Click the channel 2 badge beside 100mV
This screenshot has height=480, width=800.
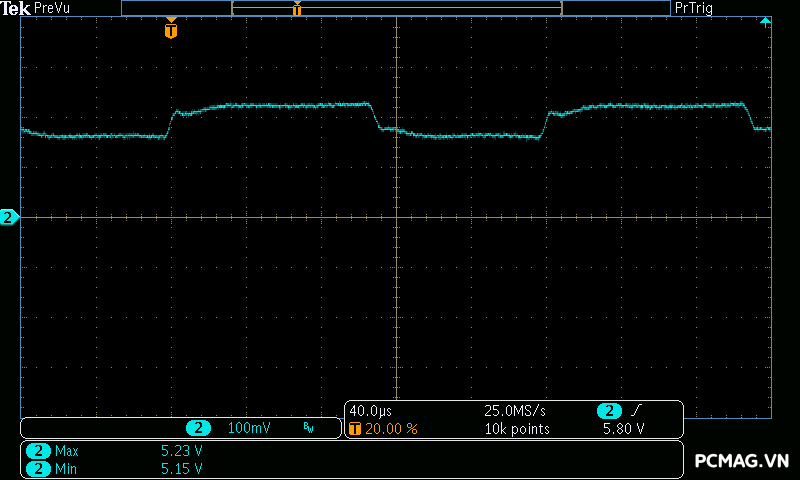(200, 428)
